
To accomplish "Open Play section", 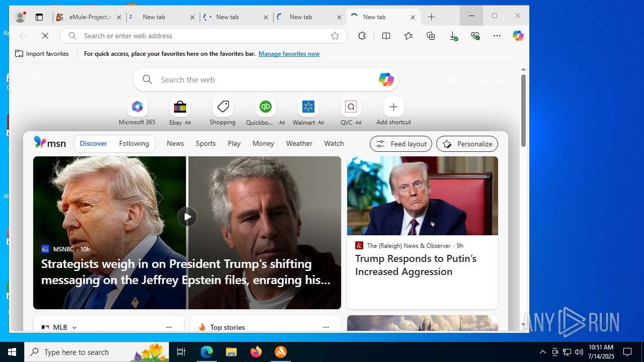I will pos(234,143).
